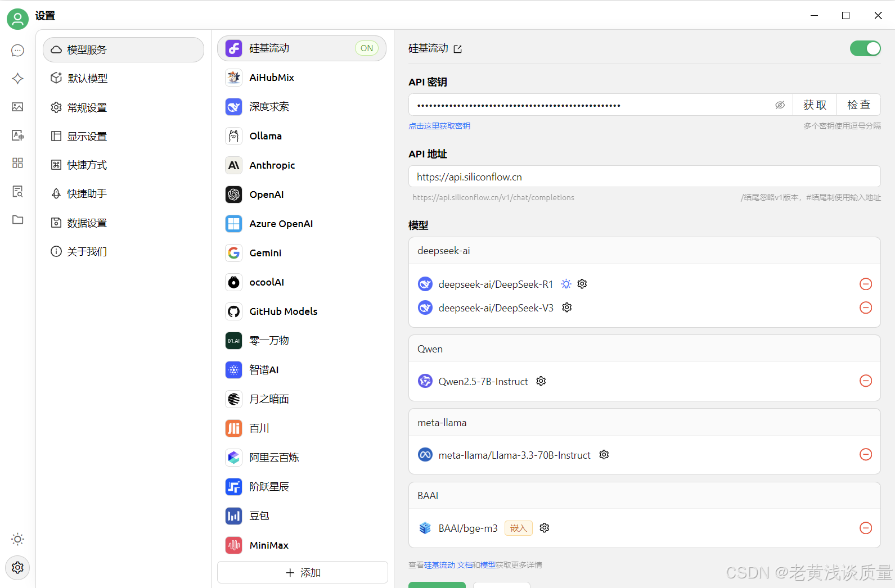
Task: Open the knowledge base sidebar icon
Action: (x=17, y=191)
